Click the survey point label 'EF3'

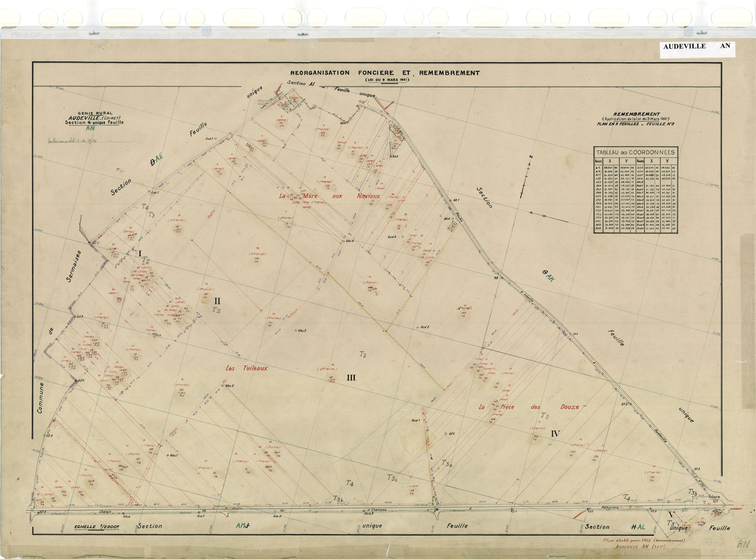pos(697,469)
